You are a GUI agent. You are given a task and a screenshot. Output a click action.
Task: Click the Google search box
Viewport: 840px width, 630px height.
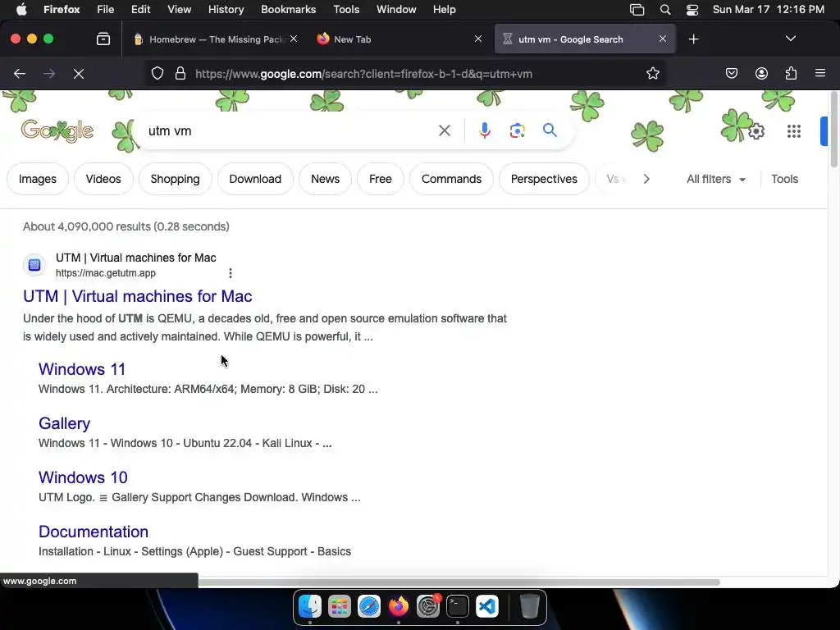tap(290, 130)
